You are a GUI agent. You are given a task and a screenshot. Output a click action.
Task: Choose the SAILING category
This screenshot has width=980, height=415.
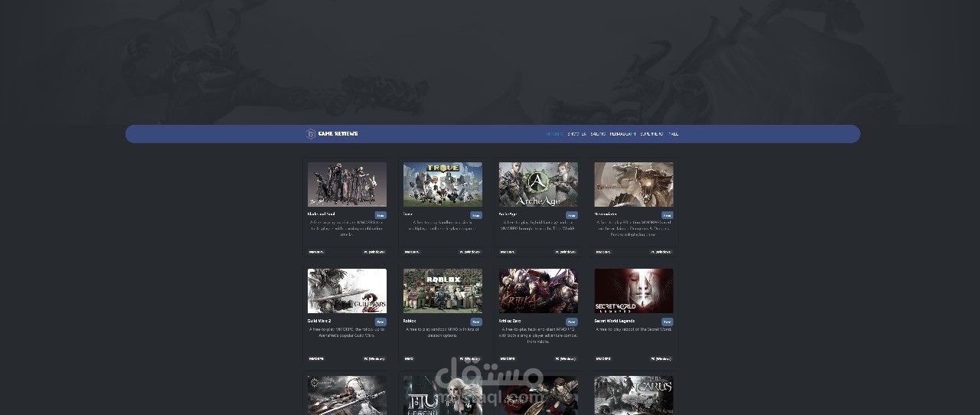(x=598, y=134)
